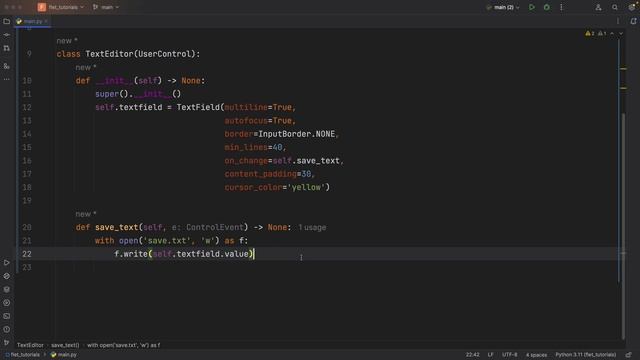
Task: Click main.py in the navigation bar
Action: tap(64, 355)
